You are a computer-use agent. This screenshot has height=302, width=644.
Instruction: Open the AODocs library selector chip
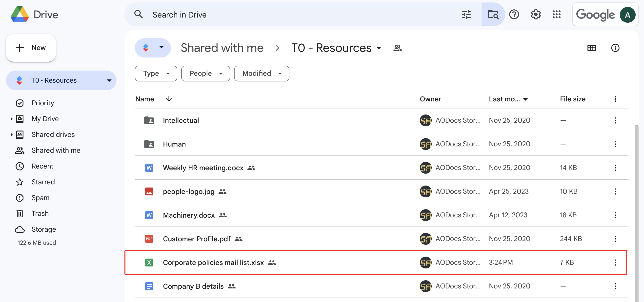[153, 48]
